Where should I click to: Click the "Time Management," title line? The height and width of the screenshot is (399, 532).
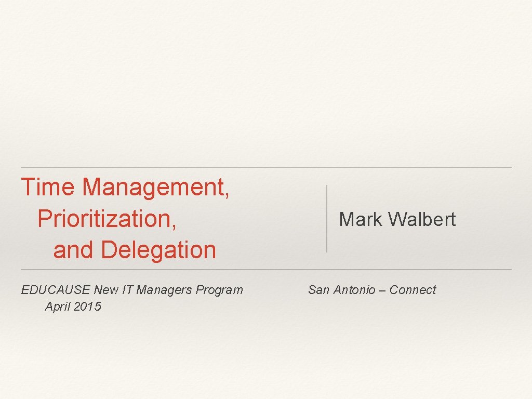[125, 188]
